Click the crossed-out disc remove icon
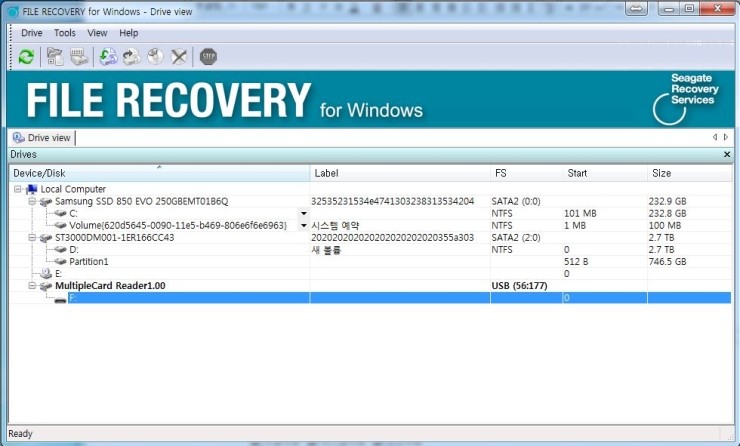Screen dimensions: 740x446 click(179, 57)
